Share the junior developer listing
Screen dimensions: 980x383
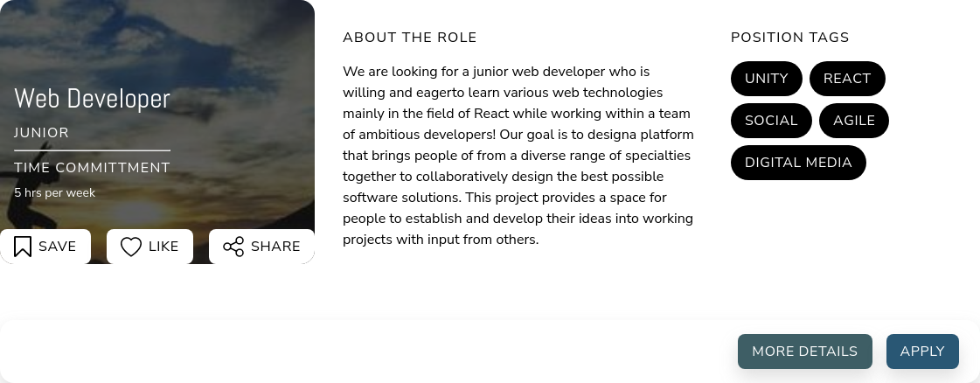(x=261, y=247)
